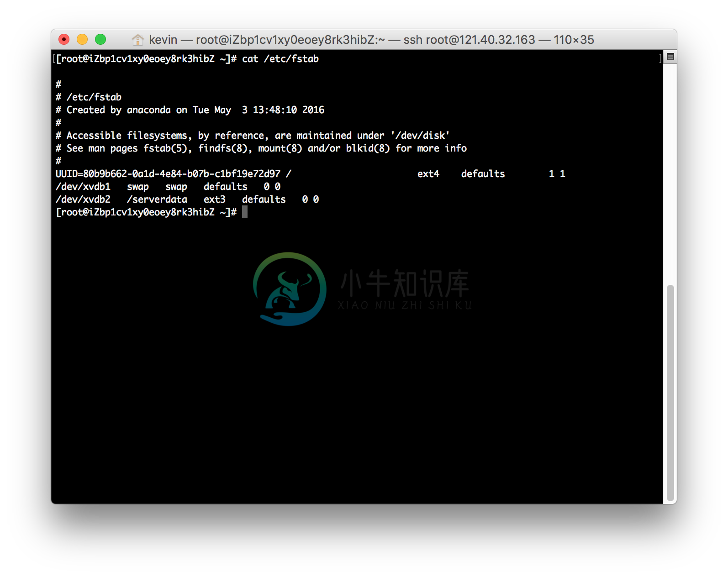
Task: Click the yellow minimize window button
Action: click(82, 40)
